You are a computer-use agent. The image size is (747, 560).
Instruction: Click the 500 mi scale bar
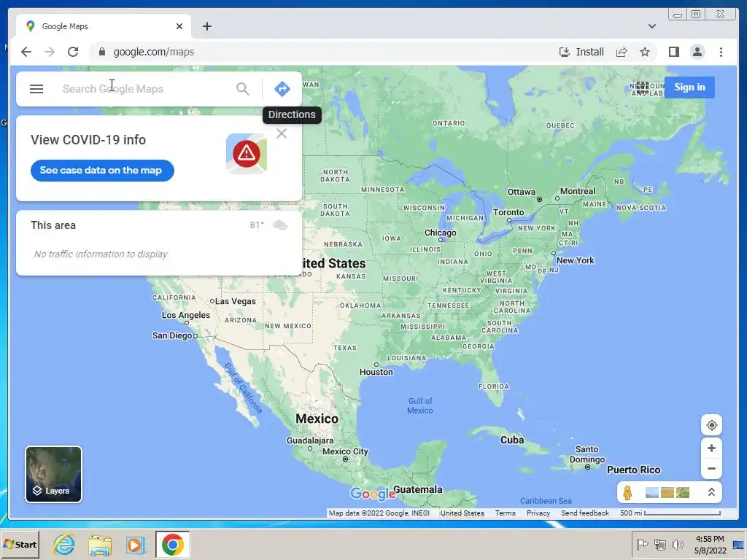pos(670,513)
